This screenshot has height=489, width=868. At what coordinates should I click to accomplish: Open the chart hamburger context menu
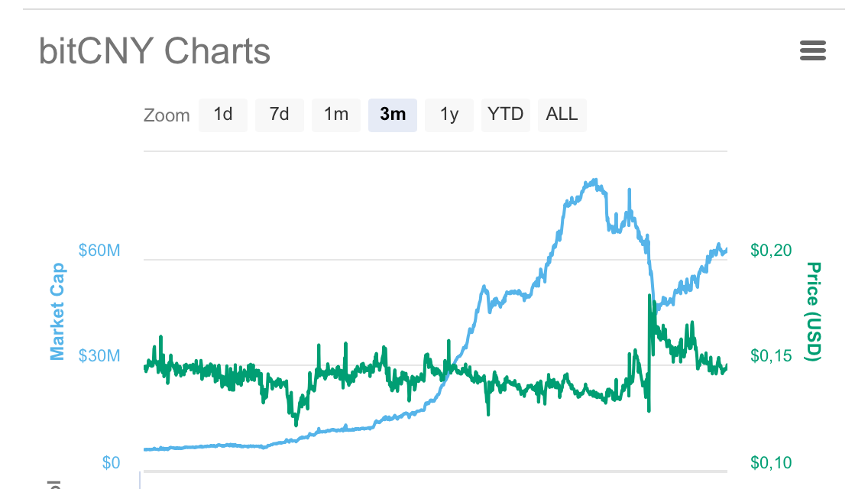812,51
